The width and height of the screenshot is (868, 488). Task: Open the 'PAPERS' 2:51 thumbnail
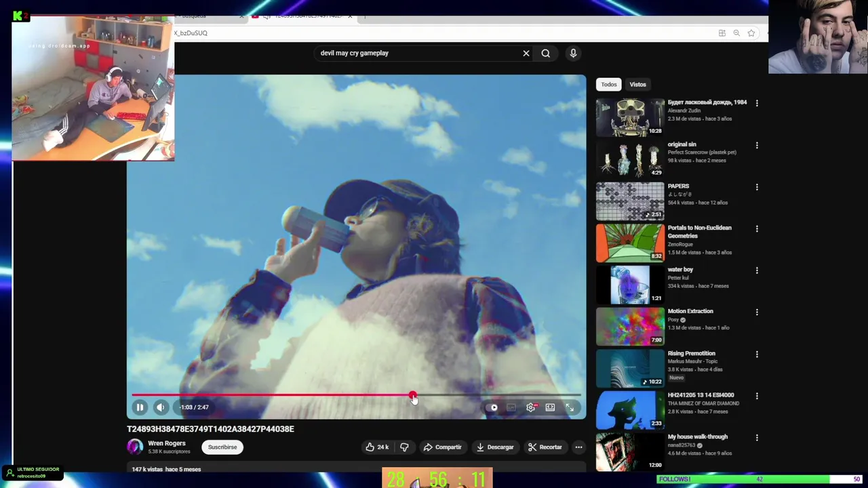pyautogui.click(x=630, y=201)
